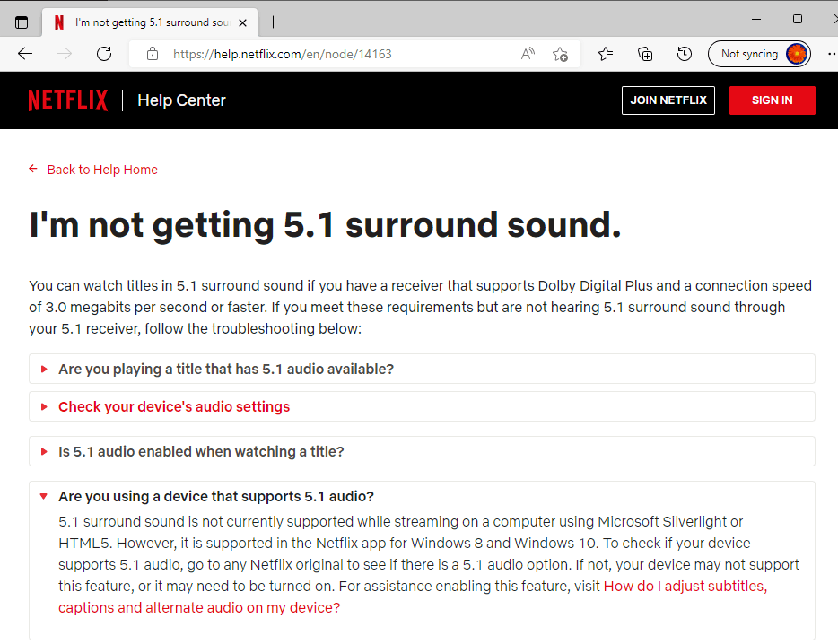The height and width of the screenshot is (644, 838).
Task: Go Back to Help Home
Action: (102, 170)
